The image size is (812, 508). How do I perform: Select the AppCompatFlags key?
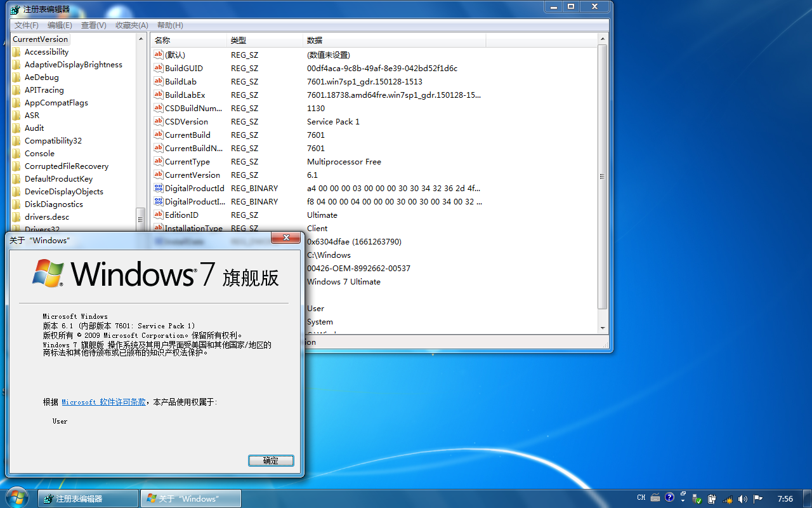pyautogui.click(x=56, y=103)
